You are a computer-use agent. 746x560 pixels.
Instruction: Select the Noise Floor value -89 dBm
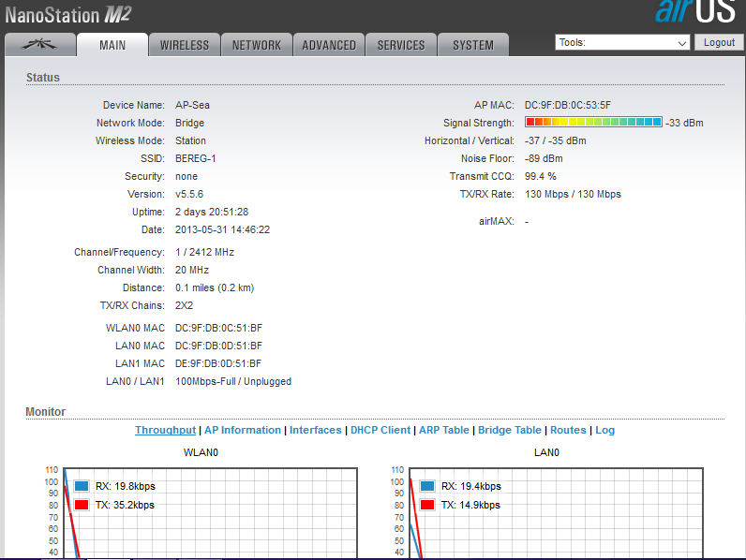[x=544, y=158]
